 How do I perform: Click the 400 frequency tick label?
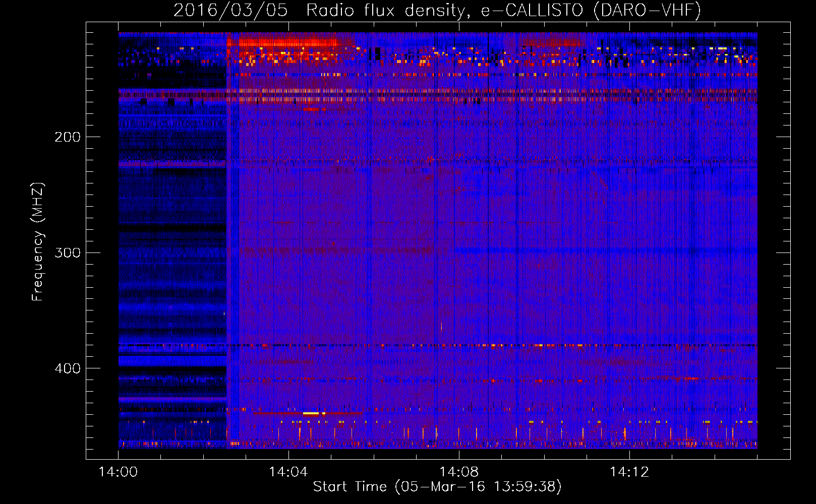pyautogui.click(x=68, y=368)
